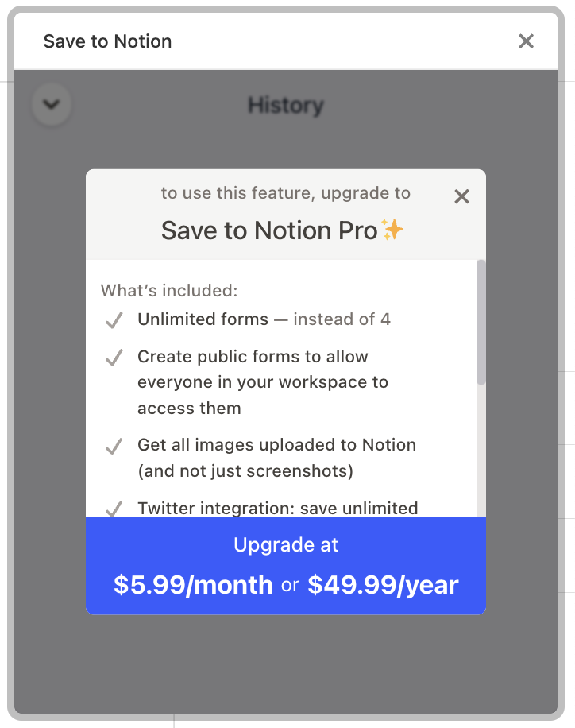Click the Save to Notion header title

108,41
